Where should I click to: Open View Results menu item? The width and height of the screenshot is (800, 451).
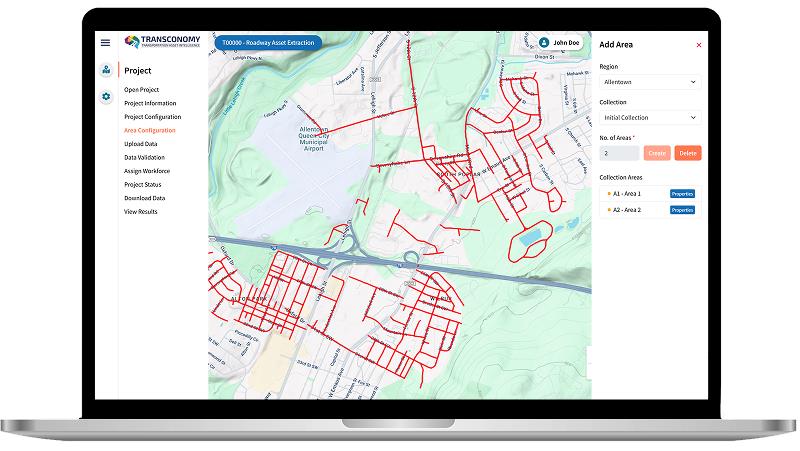[141, 212]
